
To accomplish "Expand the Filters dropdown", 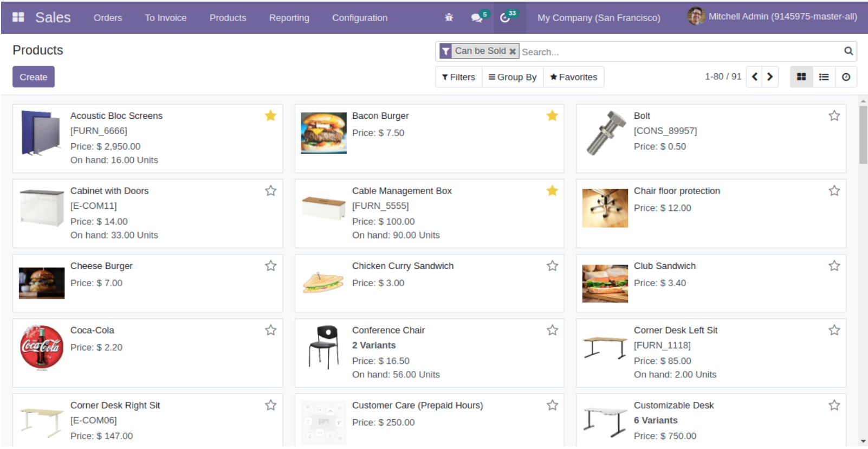I will (458, 77).
